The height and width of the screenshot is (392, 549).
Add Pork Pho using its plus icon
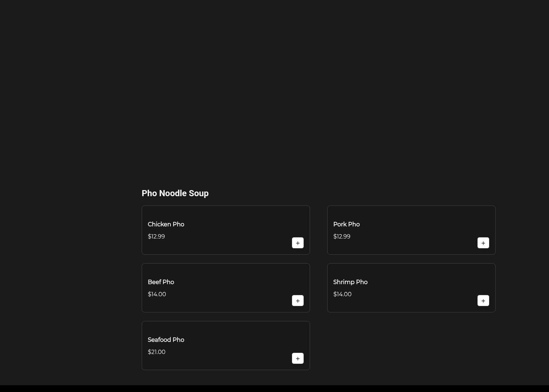(483, 243)
